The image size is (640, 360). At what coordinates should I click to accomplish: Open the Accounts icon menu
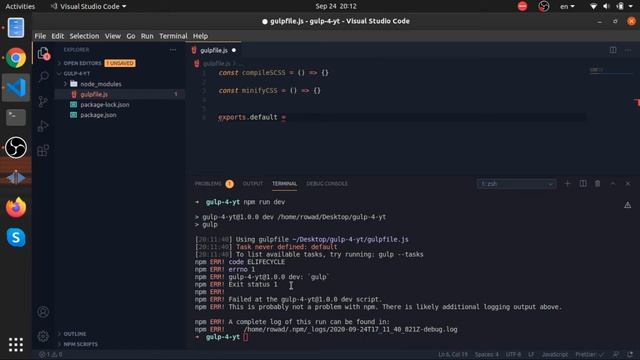[43, 312]
